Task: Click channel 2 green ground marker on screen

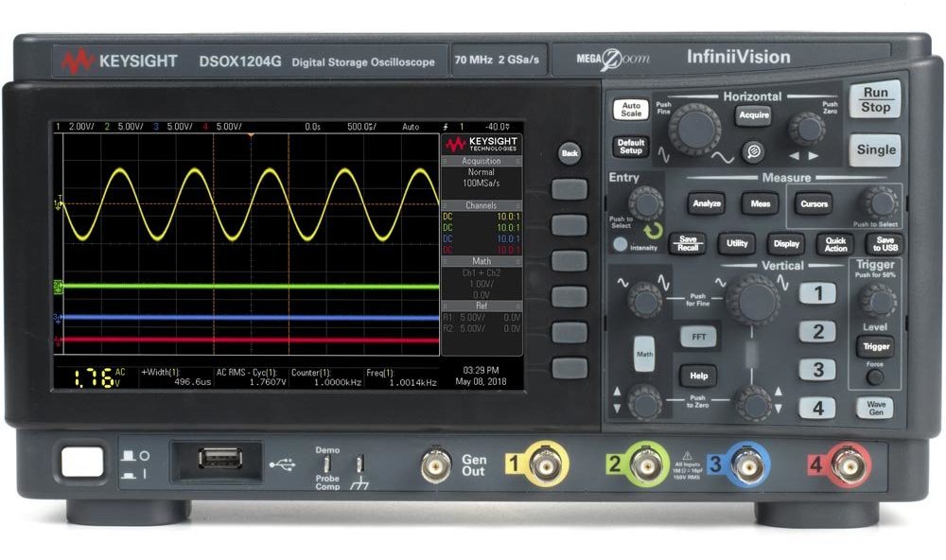Action: coord(59,287)
